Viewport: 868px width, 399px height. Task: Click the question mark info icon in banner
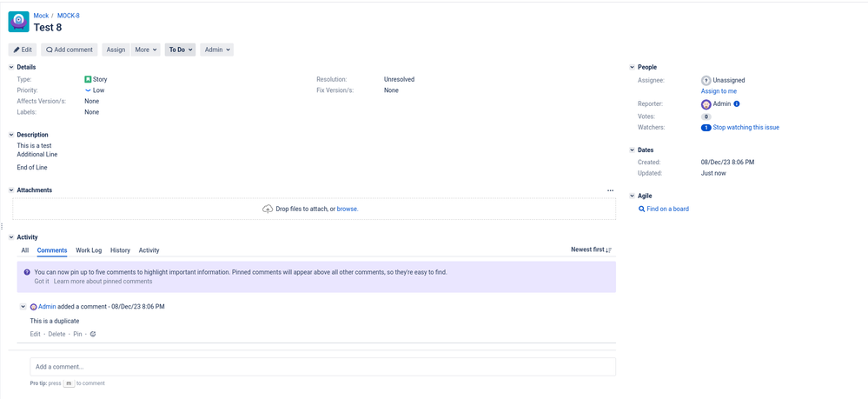tap(27, 273)
